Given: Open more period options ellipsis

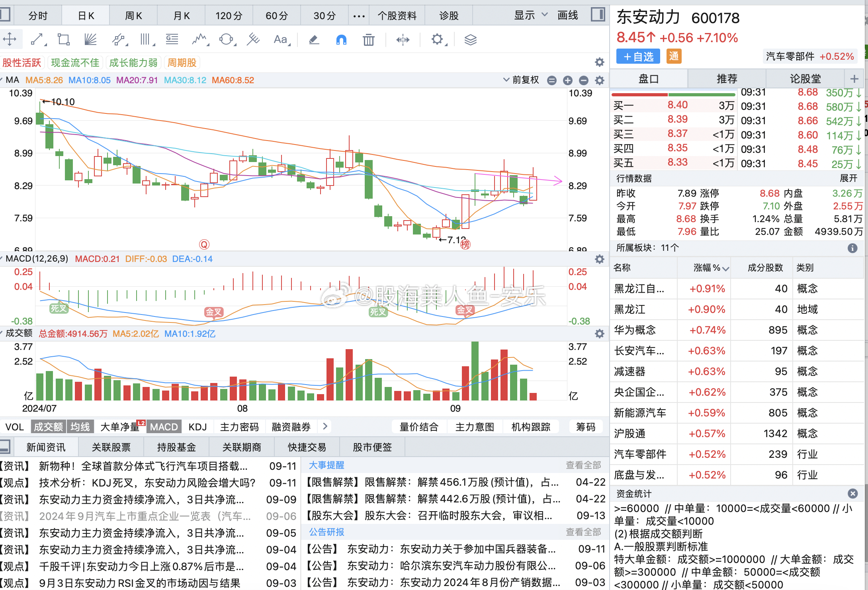Looking at the screenshot, I should pos(359,16).
